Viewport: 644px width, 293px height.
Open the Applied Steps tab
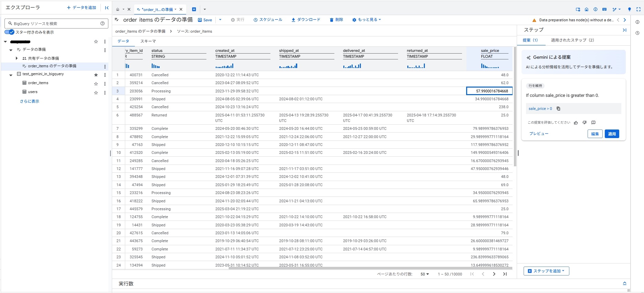coord(572,40)
